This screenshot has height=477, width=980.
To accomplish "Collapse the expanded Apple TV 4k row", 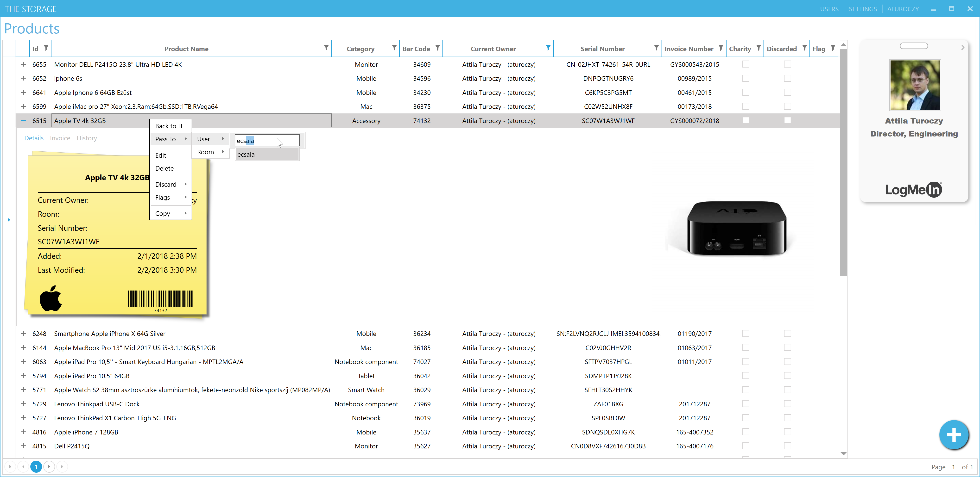I will pos(24,120).
